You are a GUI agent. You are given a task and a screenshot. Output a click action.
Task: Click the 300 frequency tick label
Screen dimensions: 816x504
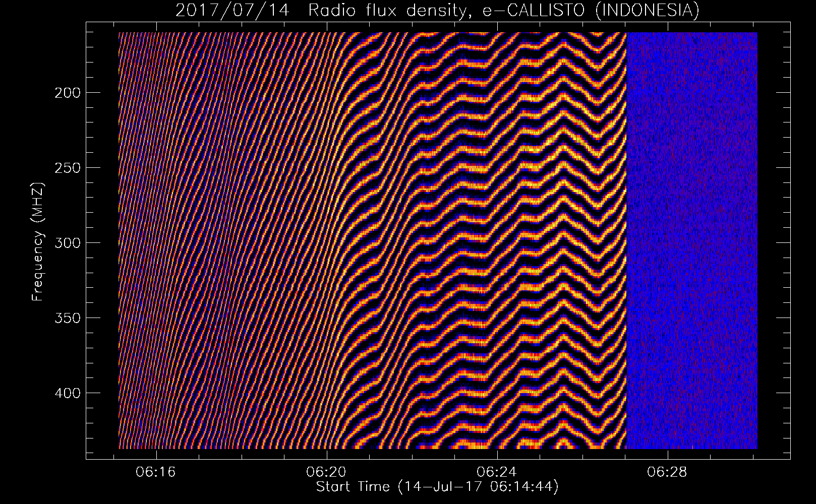click(x=67, y=243)
